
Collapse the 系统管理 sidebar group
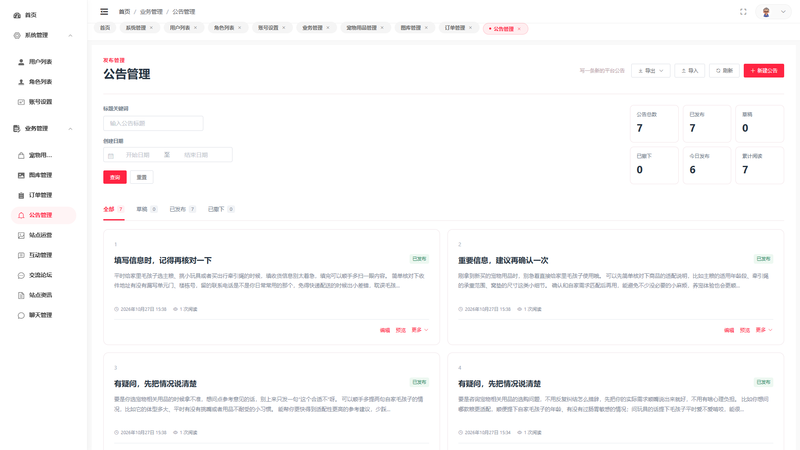[x=70, y=36]
